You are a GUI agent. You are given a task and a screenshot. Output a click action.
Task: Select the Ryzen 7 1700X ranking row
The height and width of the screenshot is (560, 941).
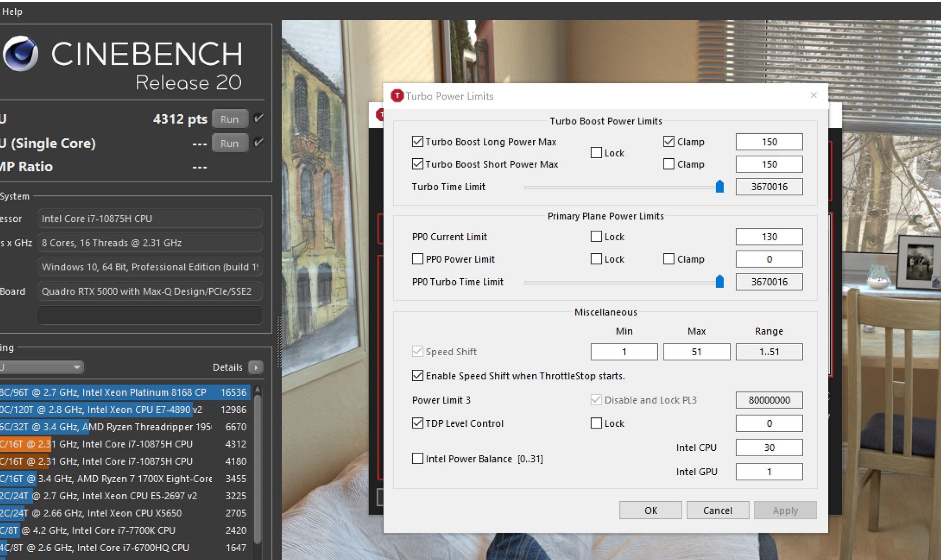point(125,478)
